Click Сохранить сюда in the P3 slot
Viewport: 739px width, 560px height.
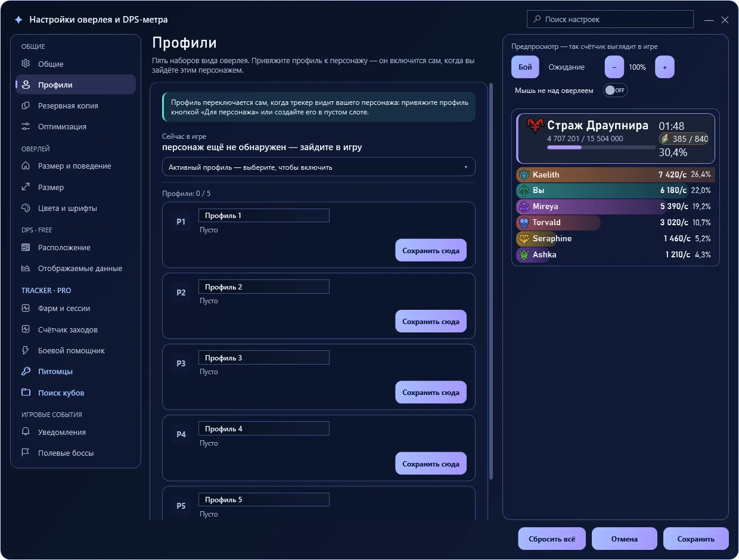coord(431,393)
